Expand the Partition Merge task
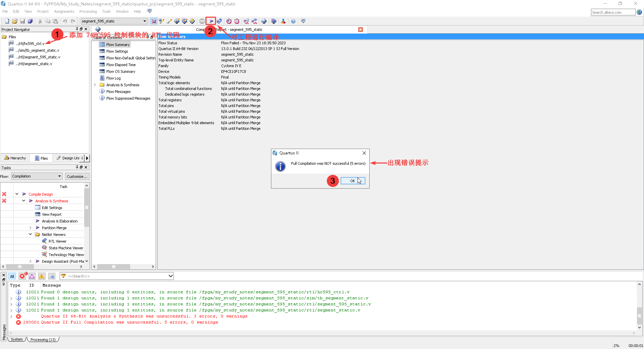644x349 pixels. [x=30, y=228]
